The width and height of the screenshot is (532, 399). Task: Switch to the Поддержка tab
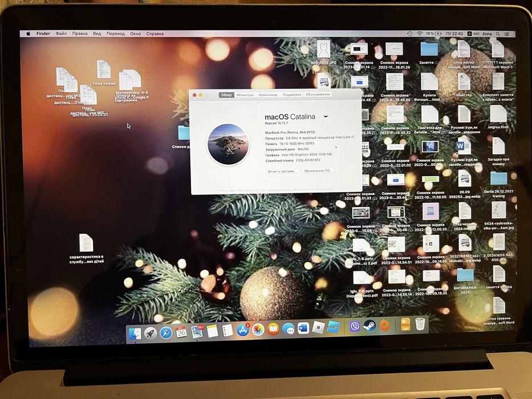tap(291, 95)
